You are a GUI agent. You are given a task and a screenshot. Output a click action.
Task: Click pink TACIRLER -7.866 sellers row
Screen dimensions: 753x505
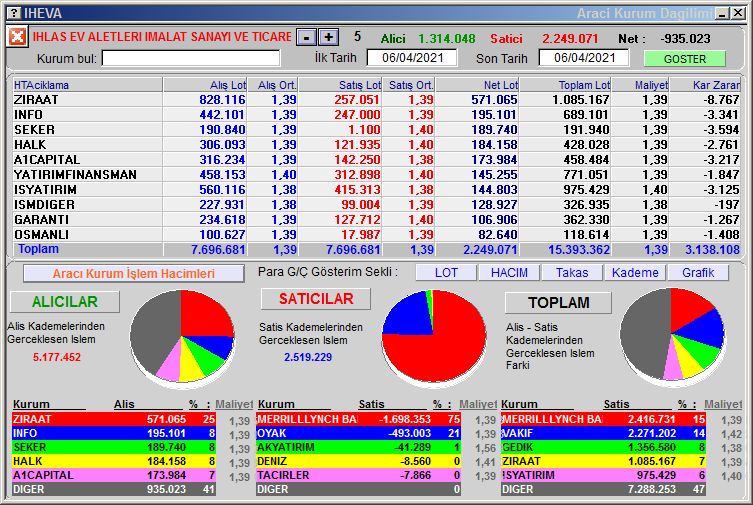click(x=358, y=475)
